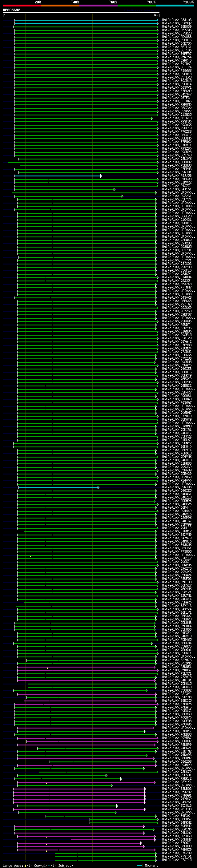197x868 pixels.
Task: Click the query end position 349 label
Action: (x=155, y=15)
